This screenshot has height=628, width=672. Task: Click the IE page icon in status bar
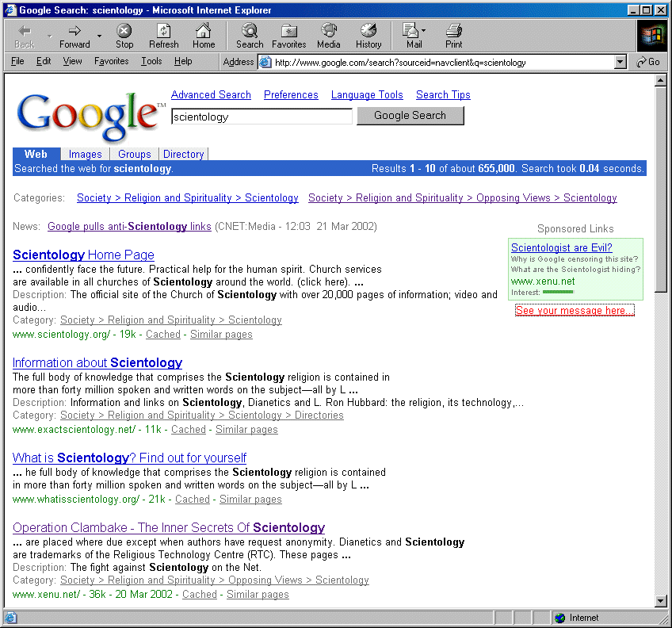[x=10, y=618]
